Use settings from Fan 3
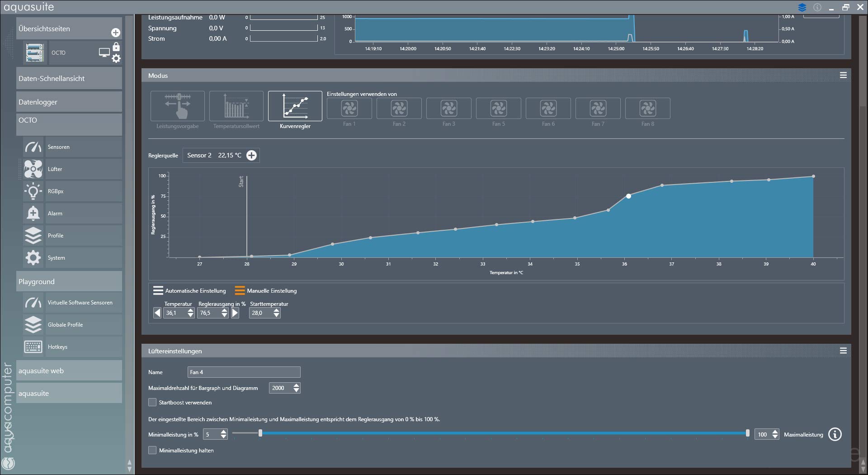This screenshot has height=475, width=868. click(448, 109)
